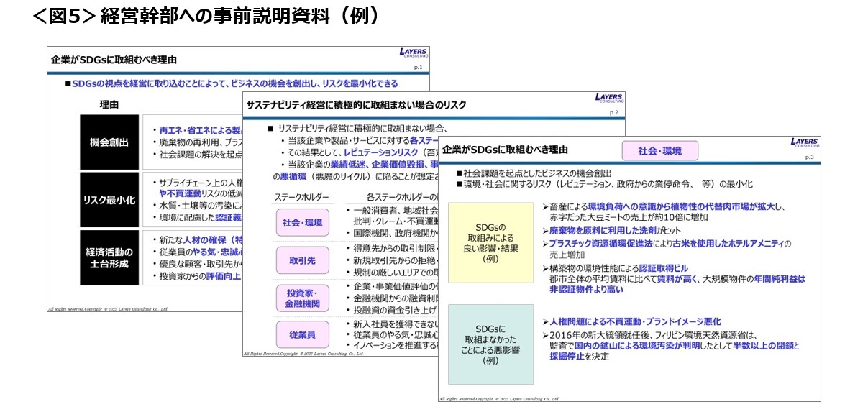The width and height of the screenshot is (868, 412).
Task: Click bullet '国際機関、政府機関か' on slide p.2
Action: (x=391, y=233)
